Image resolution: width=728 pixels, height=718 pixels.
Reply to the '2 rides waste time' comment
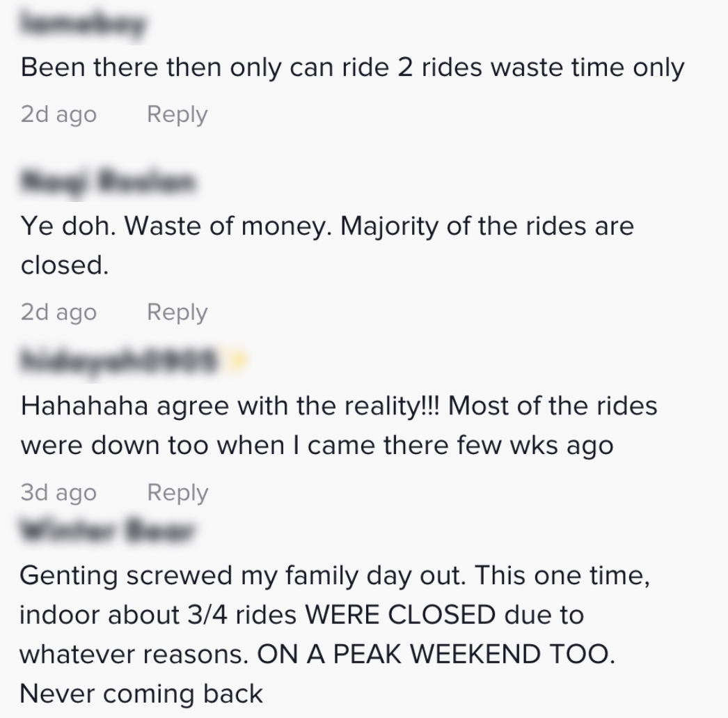pyautogui.click(x=177, y=114)
